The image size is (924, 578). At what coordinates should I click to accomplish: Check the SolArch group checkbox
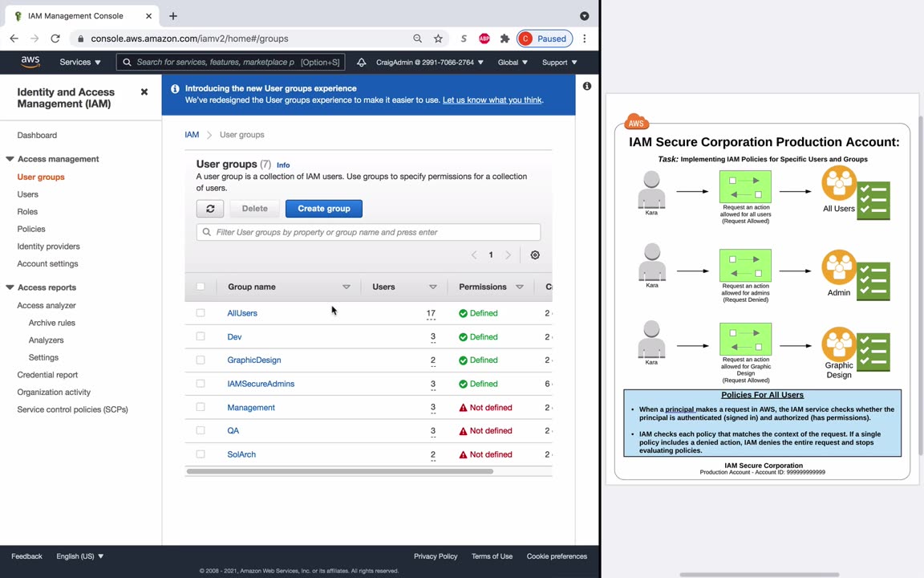click(201, 454)
